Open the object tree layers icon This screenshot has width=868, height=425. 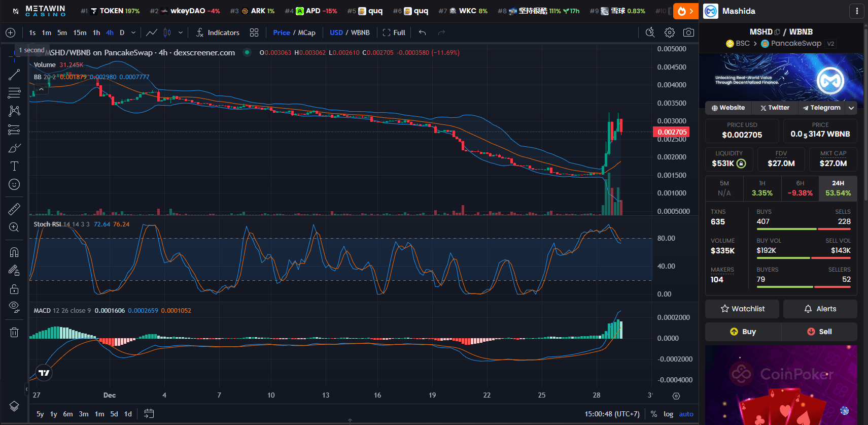pos(14,406)
